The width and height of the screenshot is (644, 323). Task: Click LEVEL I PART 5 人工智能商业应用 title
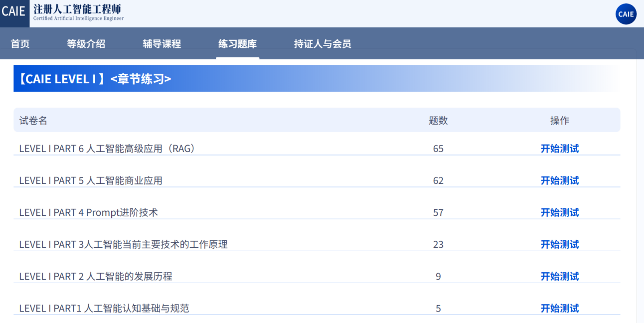tap(91, 180)
